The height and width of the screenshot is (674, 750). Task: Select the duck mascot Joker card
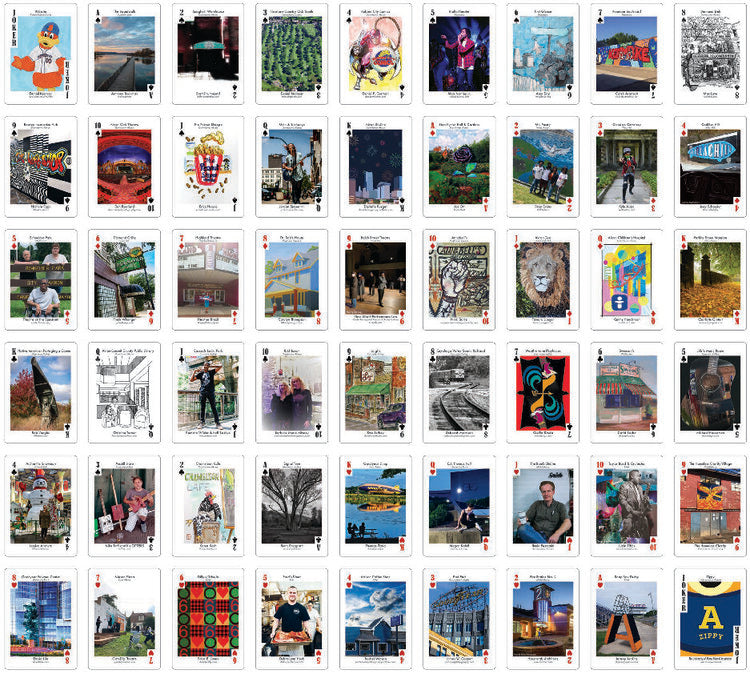click(41, 54)
